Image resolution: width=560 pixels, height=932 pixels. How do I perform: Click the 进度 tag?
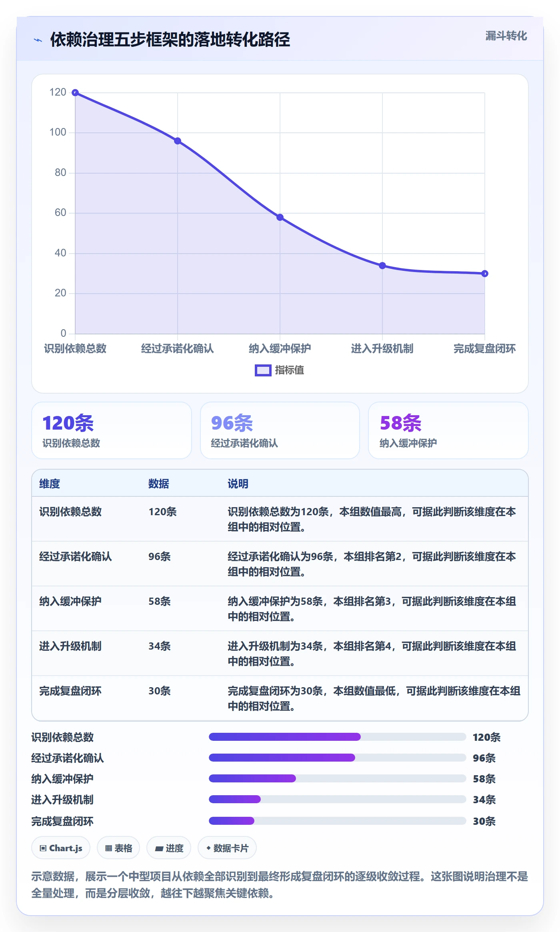(169, 848)
